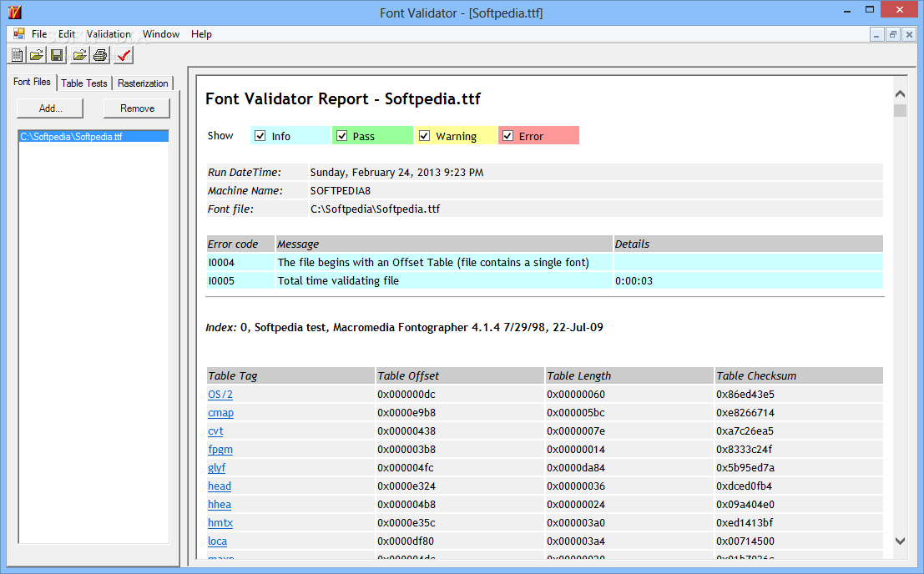Click the report vertical scrollbar thumb
The width and height of the screenshot is (924, 574).
pos(900,111)
